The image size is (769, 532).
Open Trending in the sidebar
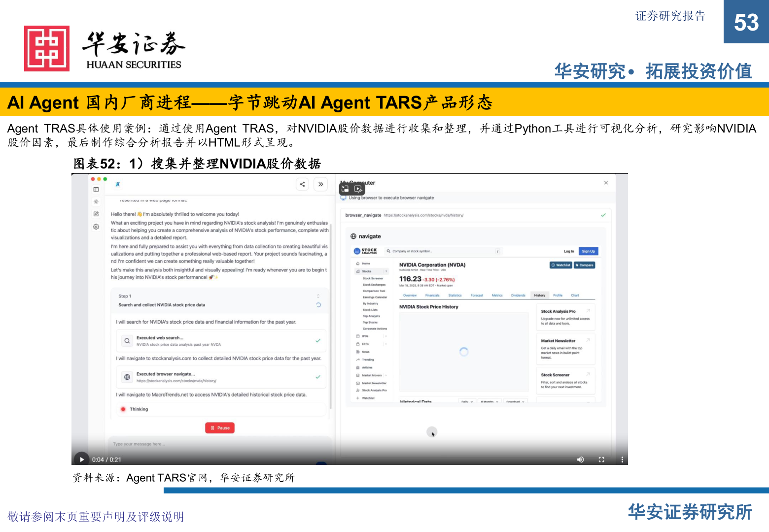click(368, 360)
